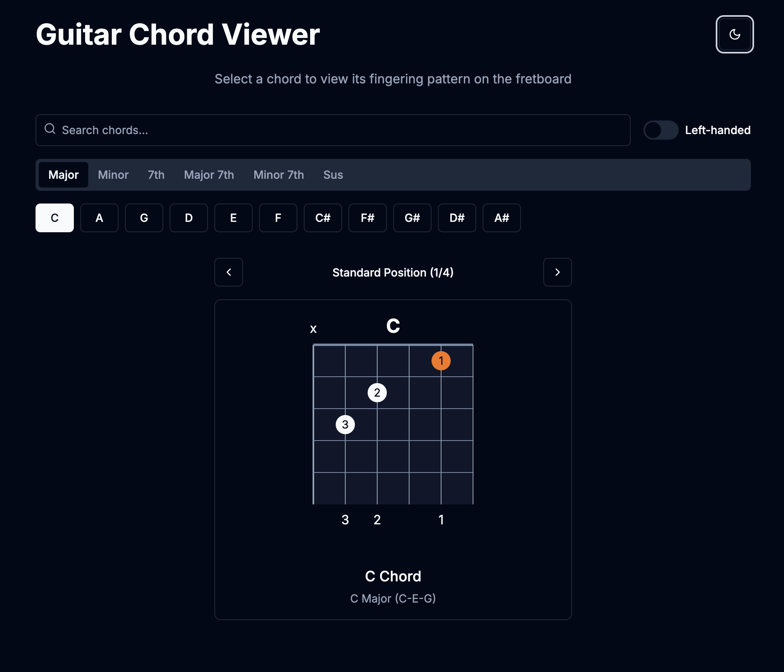
Task: Select the G# chord root
Action: pyautogui.click(x=412, y=218)
